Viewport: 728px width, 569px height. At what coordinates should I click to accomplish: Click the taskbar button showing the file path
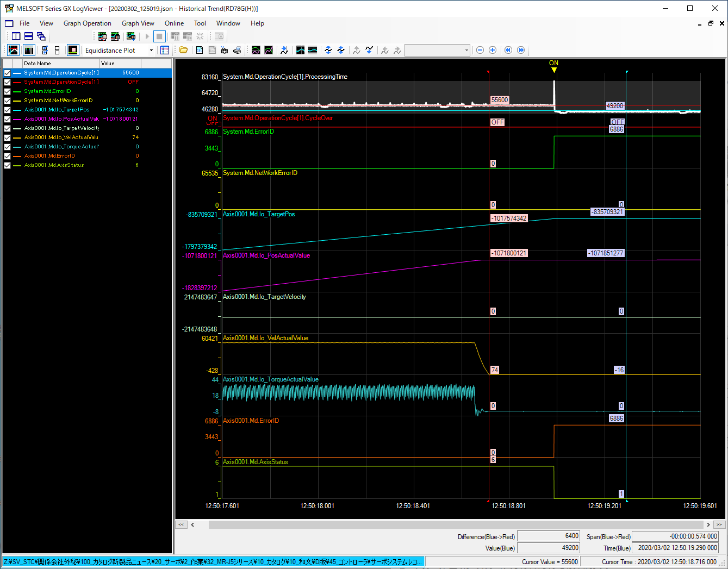point(212,561)
